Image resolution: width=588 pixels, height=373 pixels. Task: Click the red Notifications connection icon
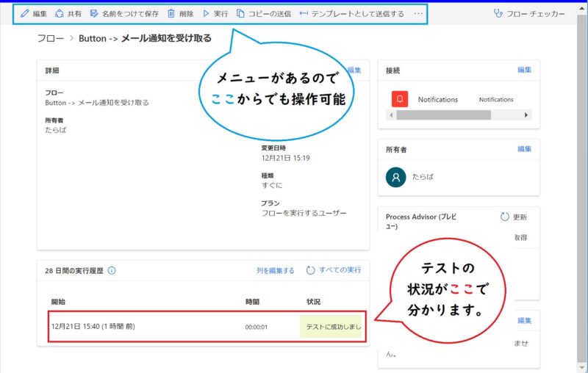(x=400, y=99)
